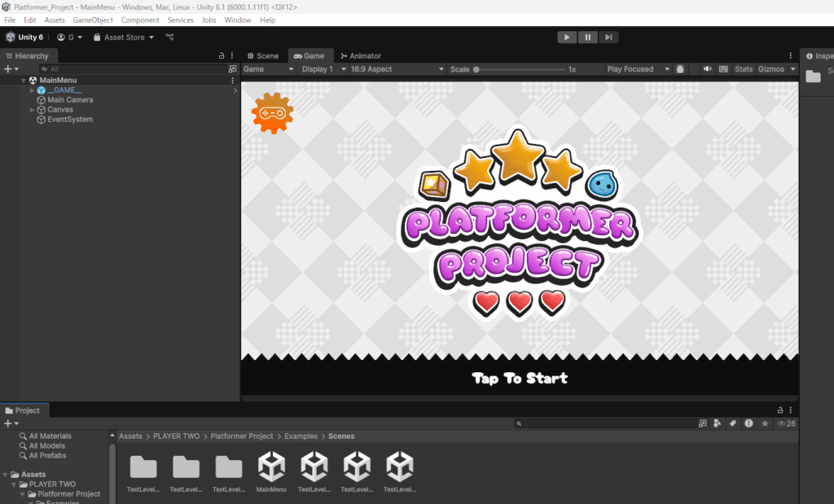Open the Hierarchy panel's three-dot menu

click(x=232, y=56)
